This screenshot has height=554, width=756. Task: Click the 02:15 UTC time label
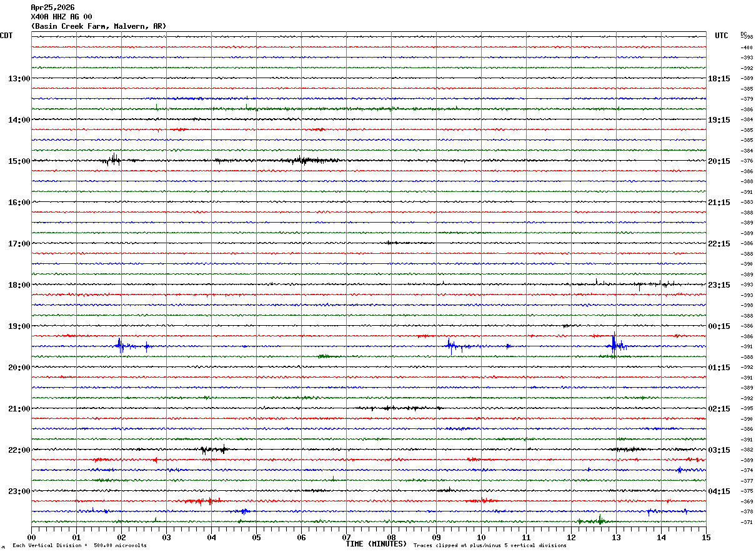point(719,409)
